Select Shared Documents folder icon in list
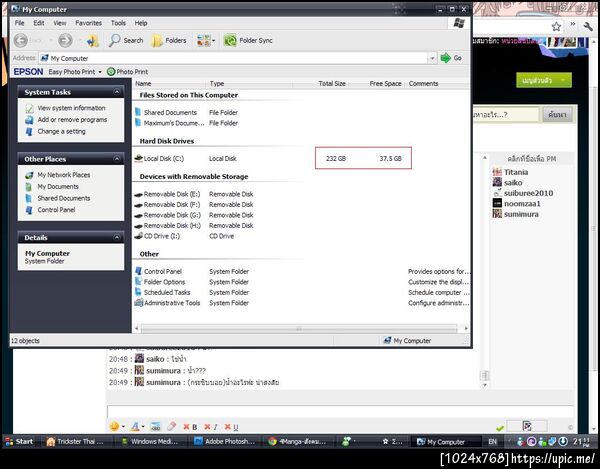This screenshot has height=469, width=600. 138,112
